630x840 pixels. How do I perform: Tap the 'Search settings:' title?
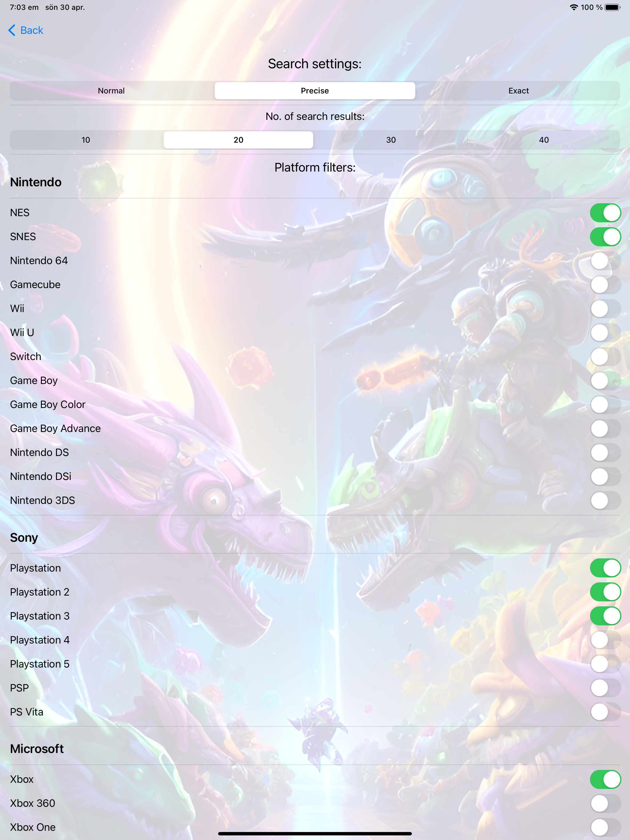click(315, 64)
